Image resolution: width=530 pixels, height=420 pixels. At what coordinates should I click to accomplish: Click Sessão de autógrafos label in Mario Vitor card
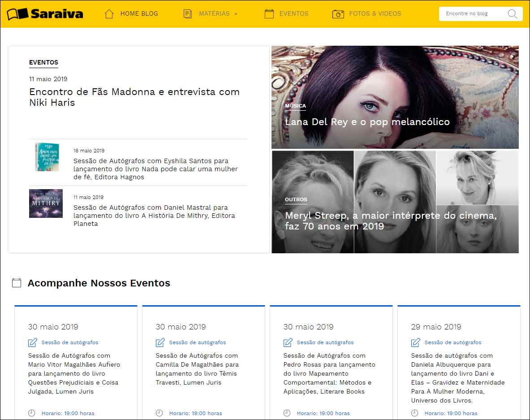[69, 342]
